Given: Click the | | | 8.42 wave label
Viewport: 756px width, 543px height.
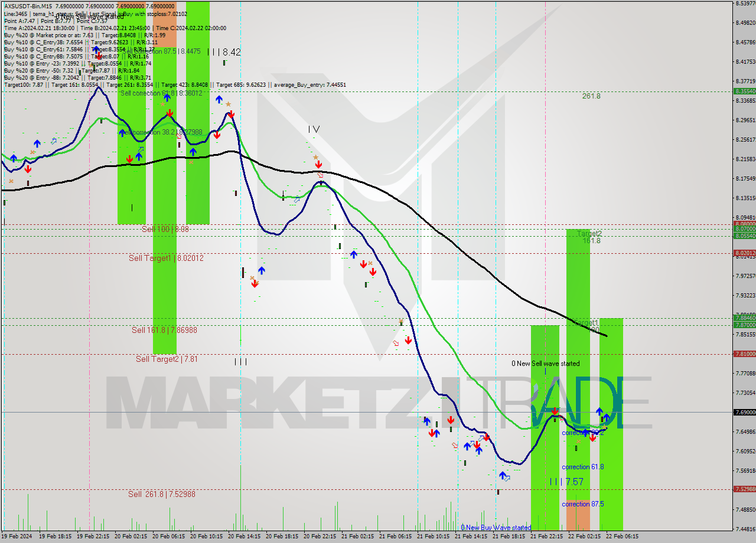Looking at the screenshot, I should (224, 52).
